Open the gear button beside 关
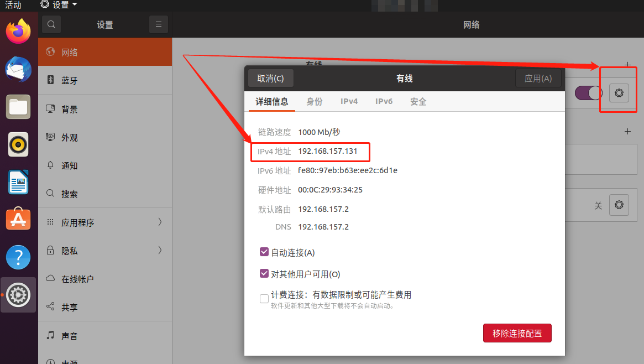The height and width of the screenshot is (364, 644). (x=619, y=205)
